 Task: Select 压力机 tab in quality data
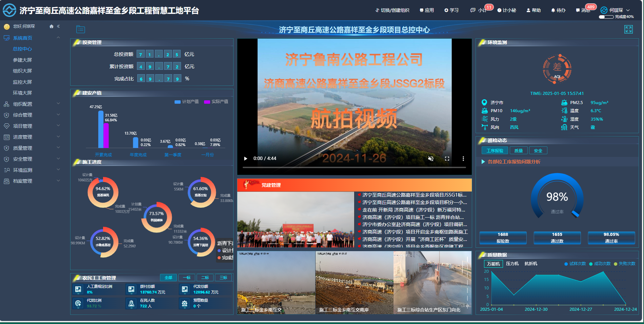(x=512, y=264)
